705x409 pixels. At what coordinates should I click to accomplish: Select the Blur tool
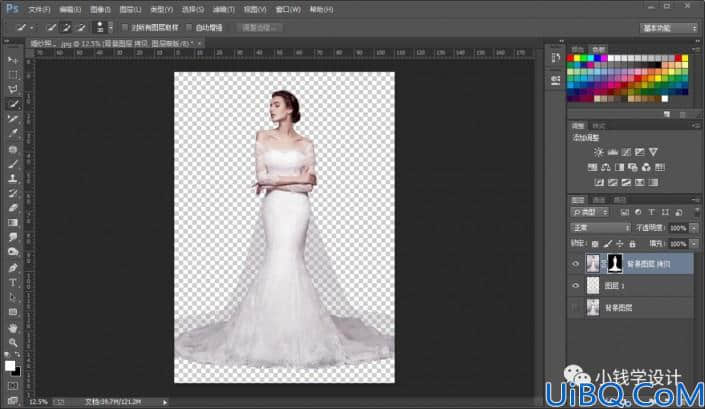pyautogui.click(x=13, y=237)
